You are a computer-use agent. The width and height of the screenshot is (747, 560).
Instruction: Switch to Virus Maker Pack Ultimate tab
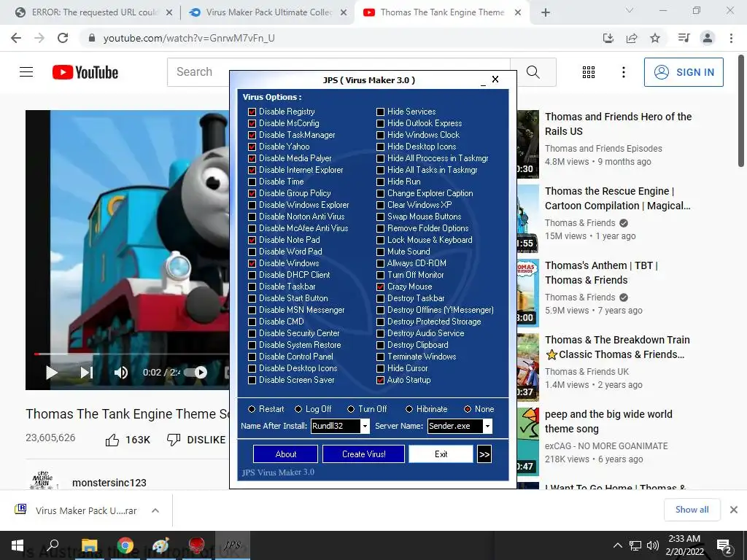click(267, 12)
